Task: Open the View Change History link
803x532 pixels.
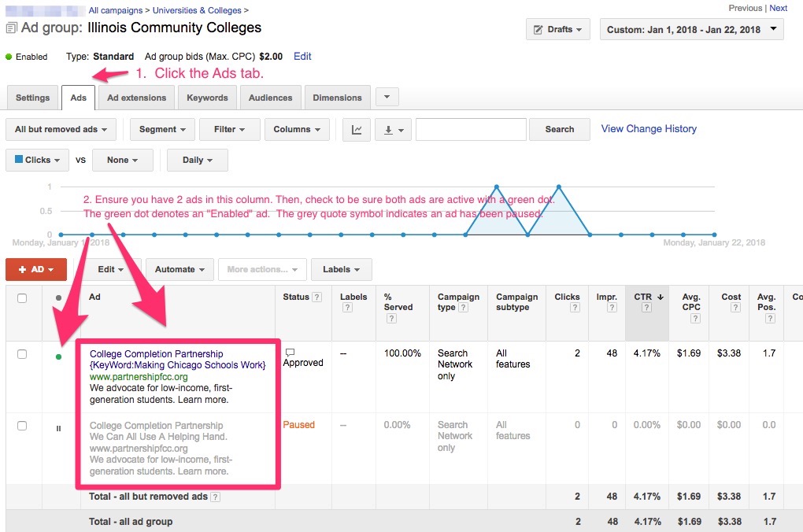Action: pos(649,129)
